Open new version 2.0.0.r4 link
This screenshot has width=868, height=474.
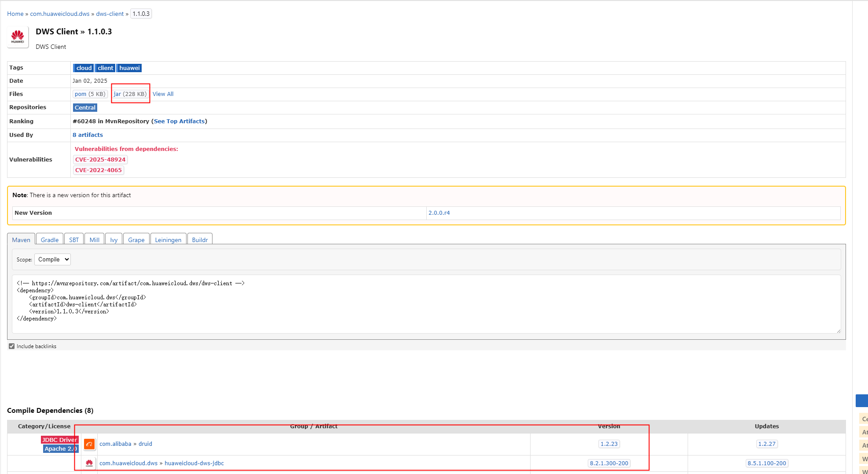(x=439, y=213)
